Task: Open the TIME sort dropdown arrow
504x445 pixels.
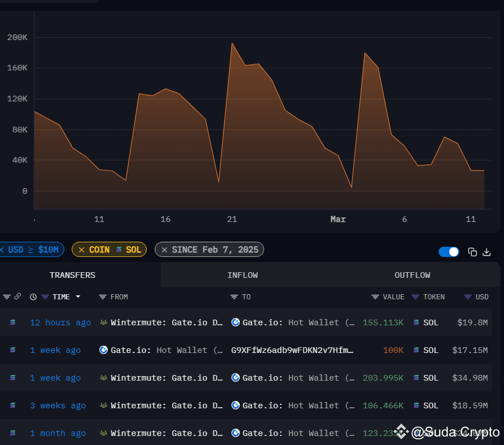Action: (x=78, y=296)
